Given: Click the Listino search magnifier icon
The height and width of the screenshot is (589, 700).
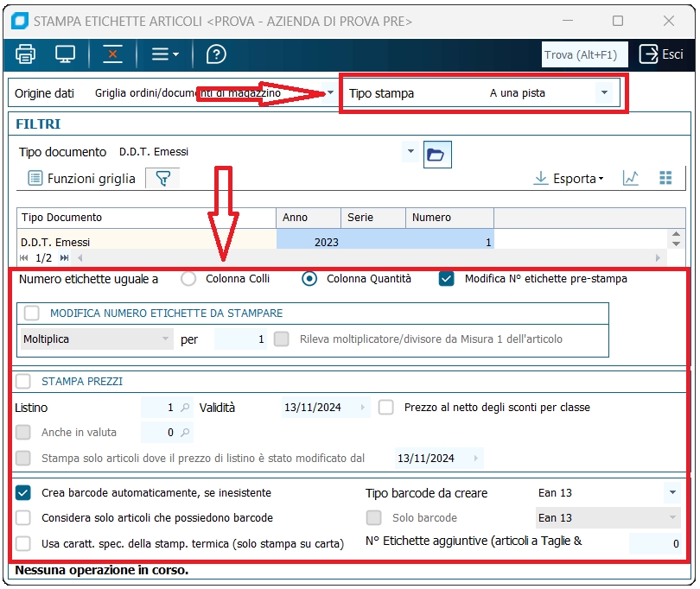Looking at the screenshot, I should click(185, 408).
